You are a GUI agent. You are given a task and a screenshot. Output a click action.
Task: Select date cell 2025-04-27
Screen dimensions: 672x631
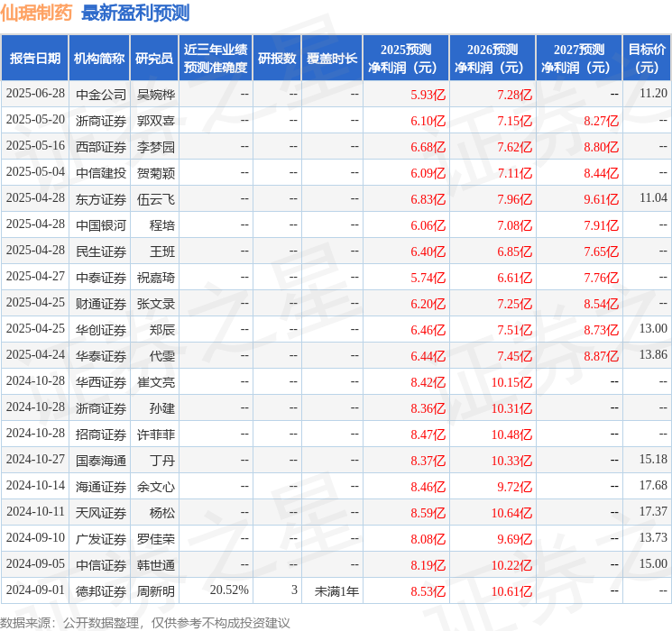[35, 277]
